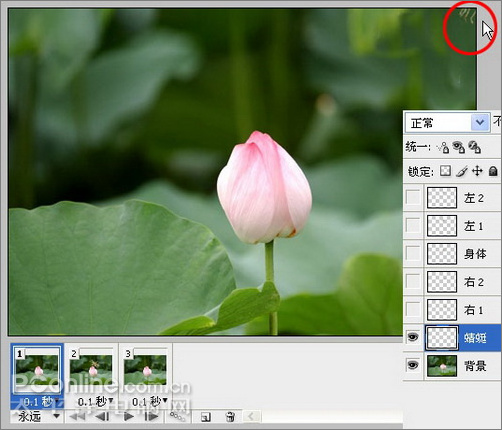Image resolution: width=502 pixels, height=430 pixels.
Task: Select layer name 右 2
Action: pos(474,282)
